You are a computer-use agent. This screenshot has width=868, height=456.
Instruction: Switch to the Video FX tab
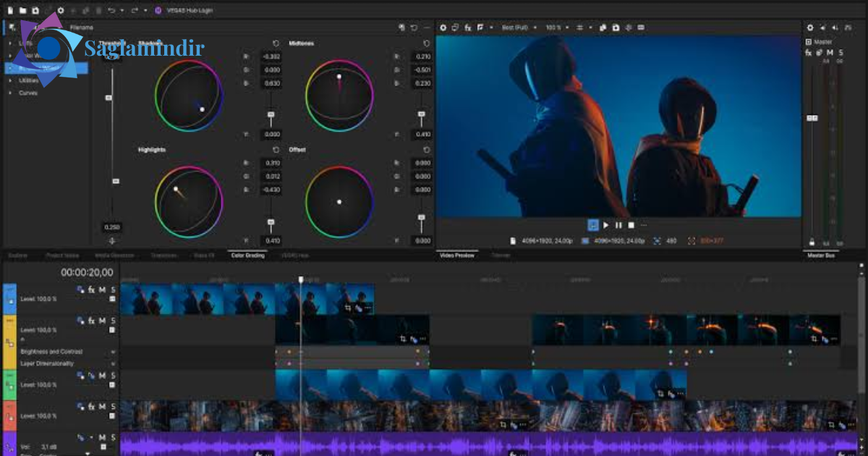tap(204, 256)
